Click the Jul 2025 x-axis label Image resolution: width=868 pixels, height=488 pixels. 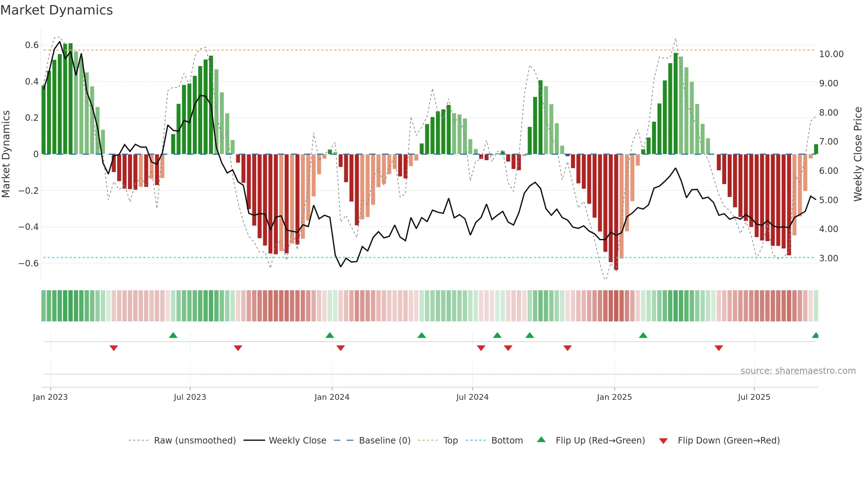pyautogui.click(x=754, y=397)
